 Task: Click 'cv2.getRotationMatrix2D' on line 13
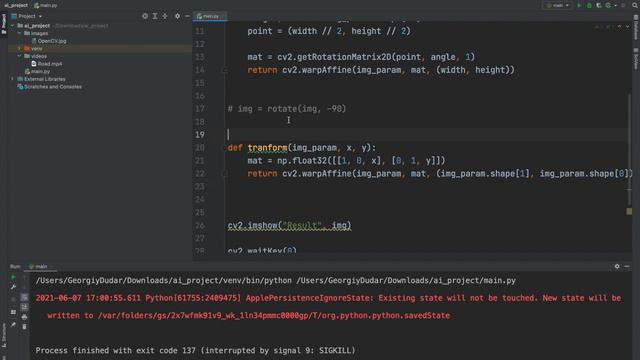334,57
